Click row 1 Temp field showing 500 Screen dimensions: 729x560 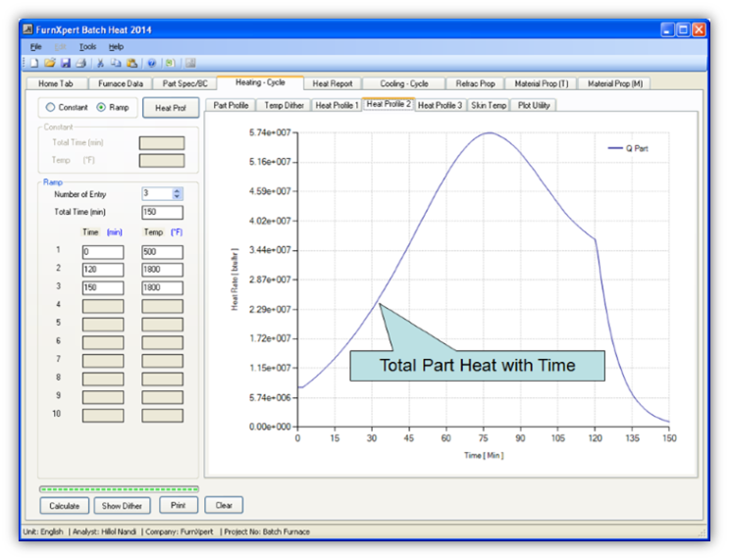coord(162,252)
